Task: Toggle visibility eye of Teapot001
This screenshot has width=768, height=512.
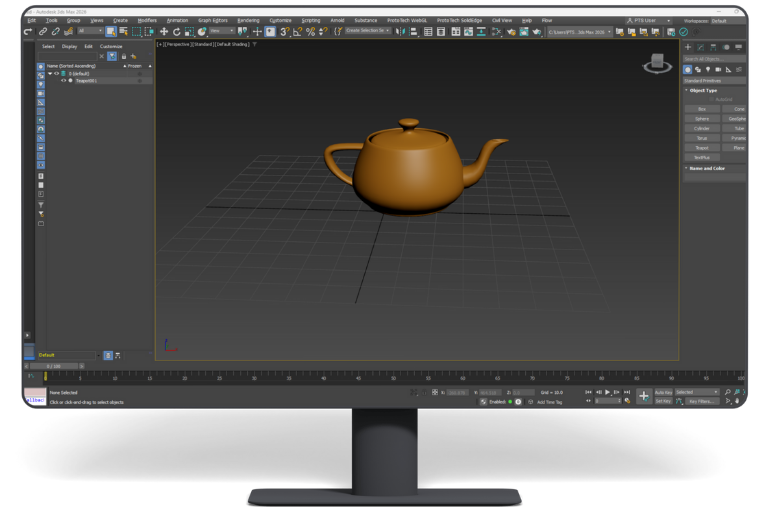Action: pyautogui.click(x=63, y=81)
